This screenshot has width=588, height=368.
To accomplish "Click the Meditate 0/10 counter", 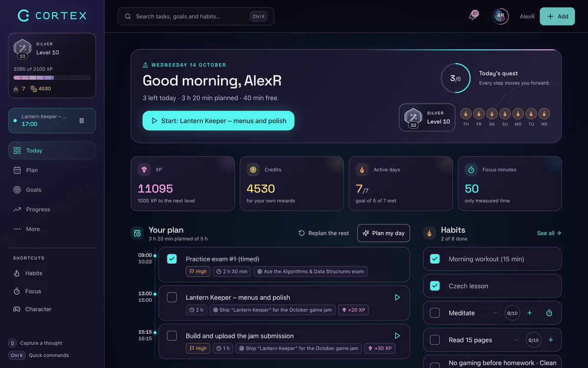I will [x=513, y=313].
